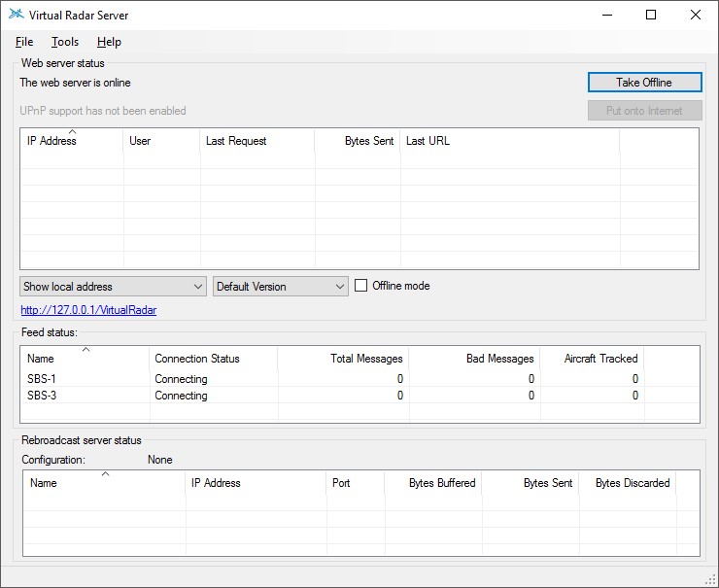Click the Virtual Radar Server title bar icon
This screenshot has height=588, width=719.
point(17,16)
